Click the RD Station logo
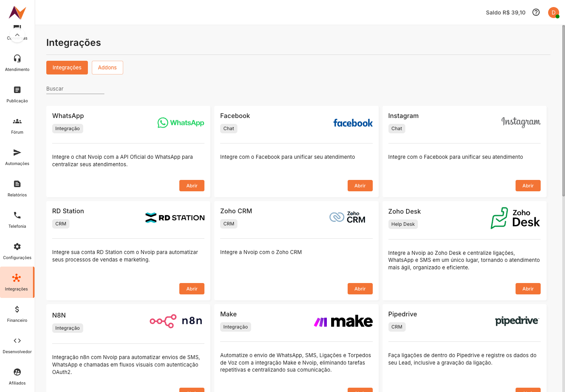565x392 pixels. coord(175,218)
